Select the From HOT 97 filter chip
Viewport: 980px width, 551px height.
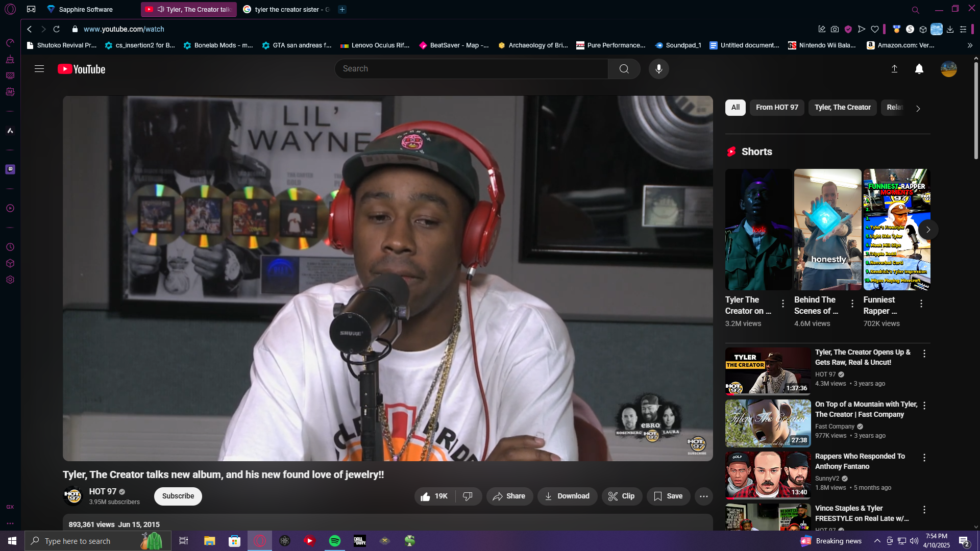coord(776,107)
